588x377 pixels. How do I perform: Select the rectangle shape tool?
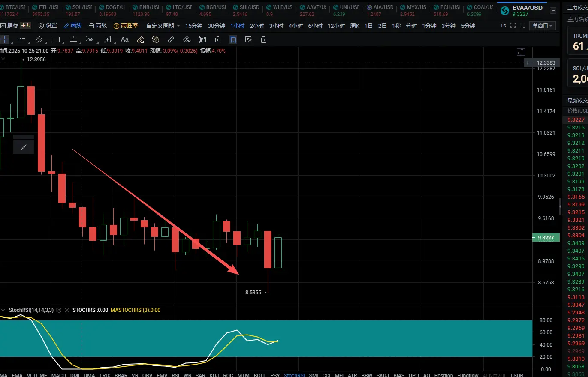click(x=56, y=39)
